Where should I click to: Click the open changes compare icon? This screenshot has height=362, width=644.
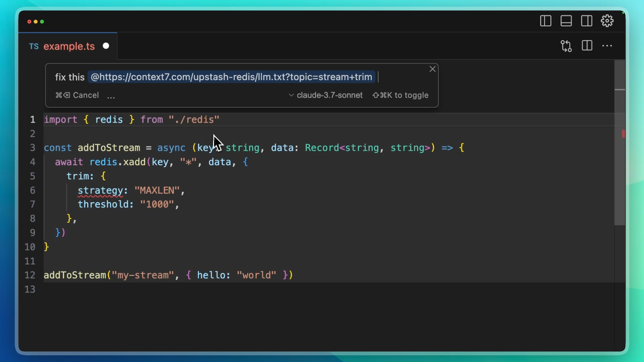click(566, 46)
